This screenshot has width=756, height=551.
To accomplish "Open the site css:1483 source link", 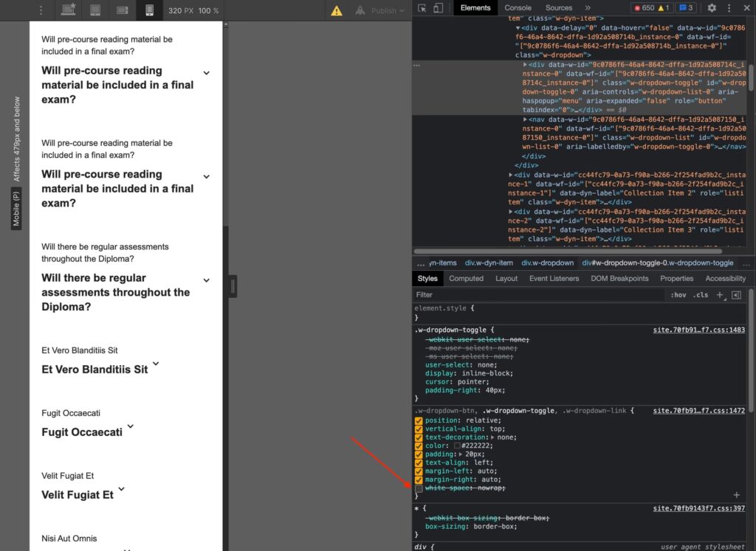I will [698, 330].
